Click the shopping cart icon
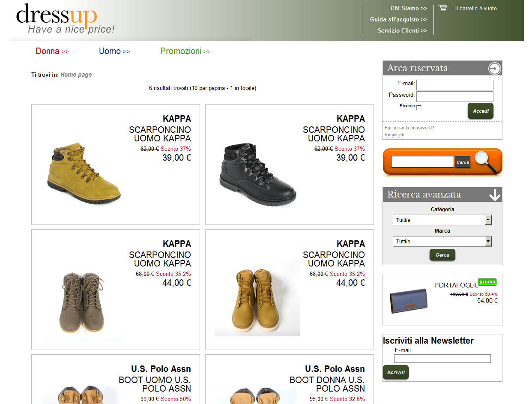 pyautogui.click(x=442, y=8)
